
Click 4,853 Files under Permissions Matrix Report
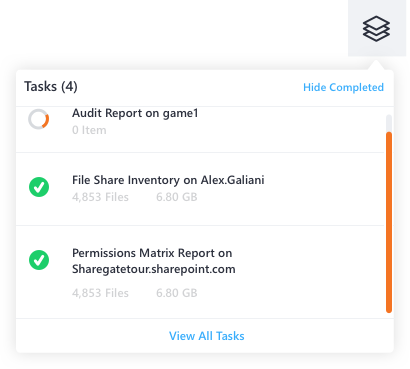point(100,293)
